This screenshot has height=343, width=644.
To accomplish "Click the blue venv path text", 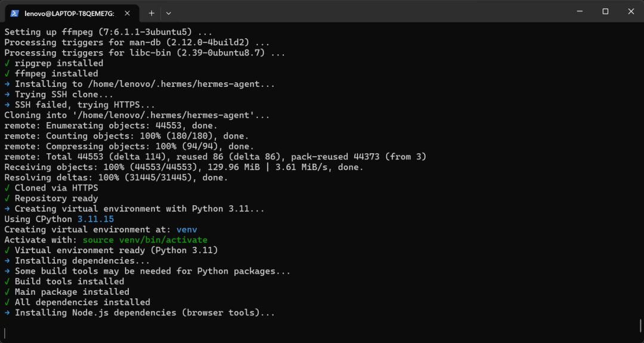I will pos(187,229).
